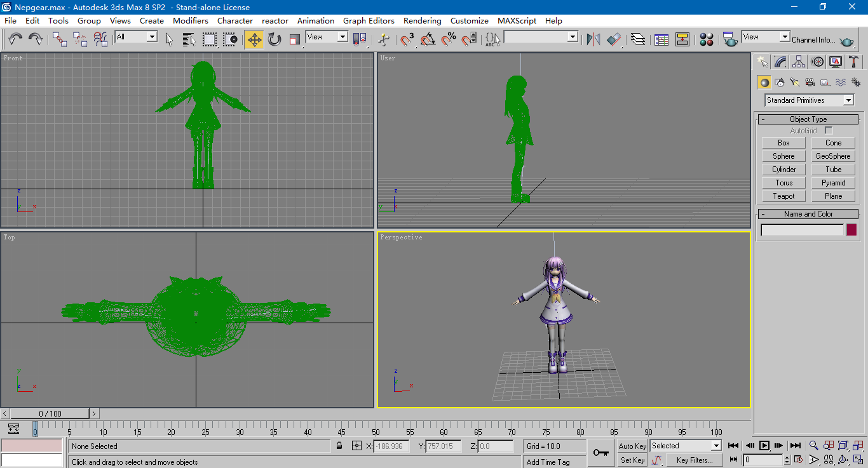This screenshot has height=468, width=868.
Task: Click the object color swatch
Action: point(851,230)
